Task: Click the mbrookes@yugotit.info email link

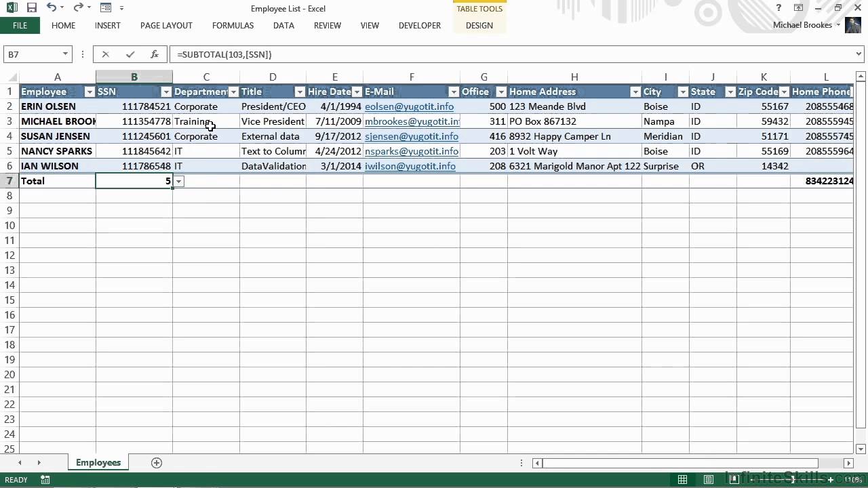Action: (412, 121)
